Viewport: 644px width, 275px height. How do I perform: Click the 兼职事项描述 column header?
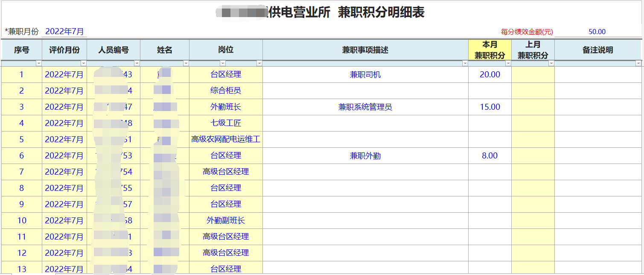(x=365, y=50)
